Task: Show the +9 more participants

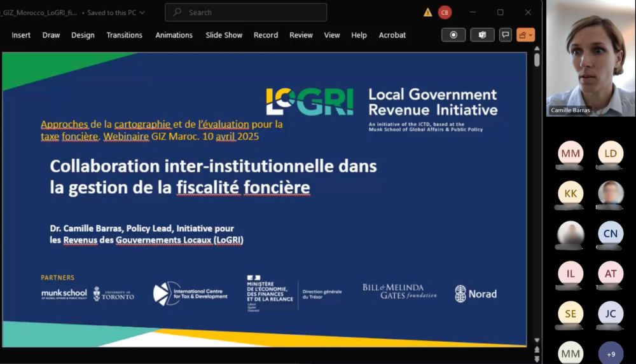Action: (x=611, y=353)
